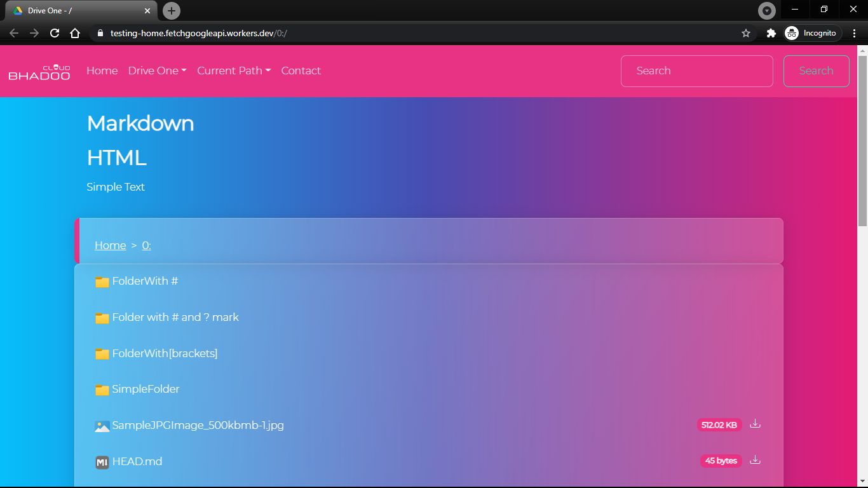Click the green Search button
Screen dimensions: 868x488
coord(817,71)
